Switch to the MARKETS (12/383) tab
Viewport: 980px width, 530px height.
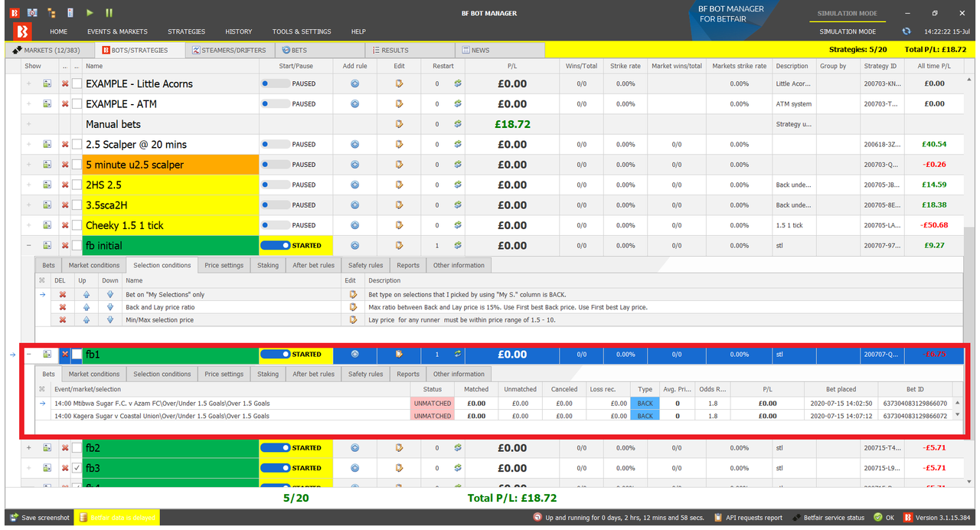point(48,50)
